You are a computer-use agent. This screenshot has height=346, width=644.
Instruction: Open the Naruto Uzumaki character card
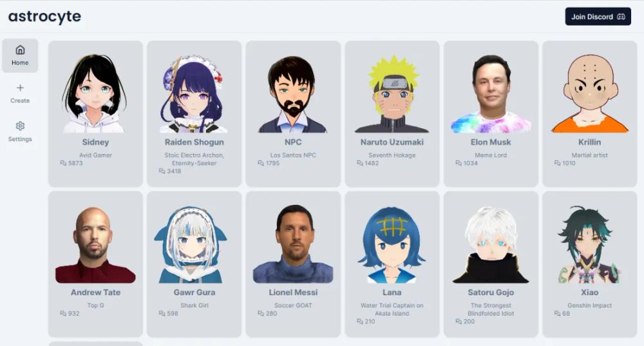[x=392, y=114]
